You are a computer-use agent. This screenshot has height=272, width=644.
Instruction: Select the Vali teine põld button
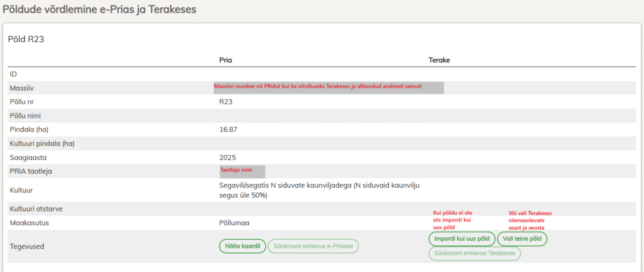tap(522, 239)
